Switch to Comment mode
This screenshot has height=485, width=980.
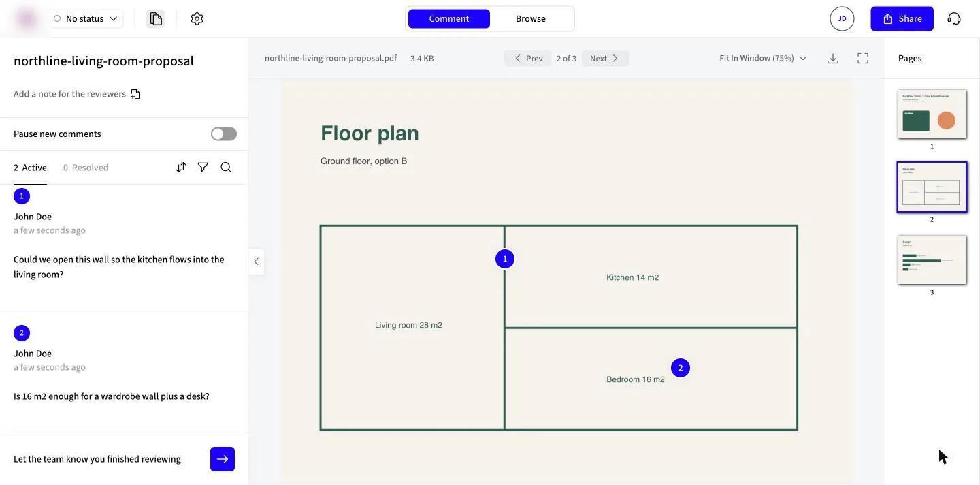pyautogui.click(x=449, y=18)
